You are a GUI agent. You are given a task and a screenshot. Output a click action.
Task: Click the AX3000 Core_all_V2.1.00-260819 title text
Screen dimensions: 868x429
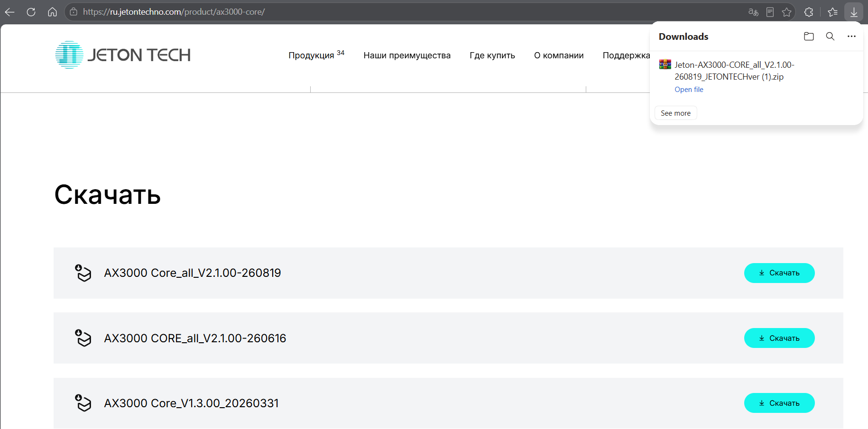[193, 273]
